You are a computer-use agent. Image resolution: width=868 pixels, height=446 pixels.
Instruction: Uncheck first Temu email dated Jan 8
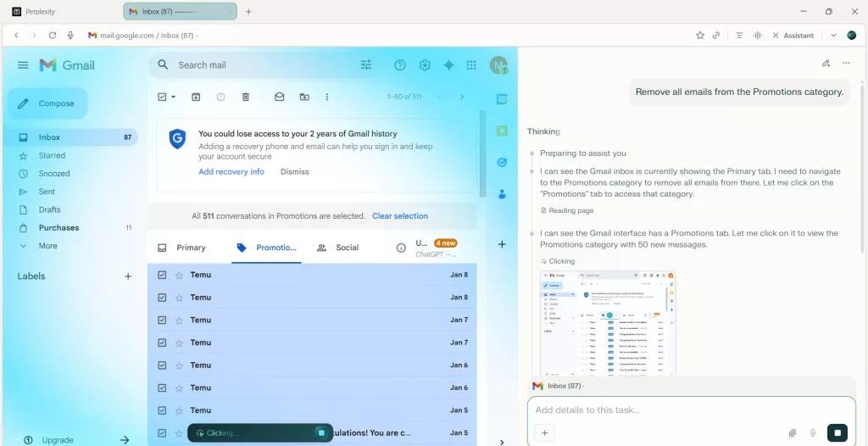pyautogui.click(x=162, y=275)
